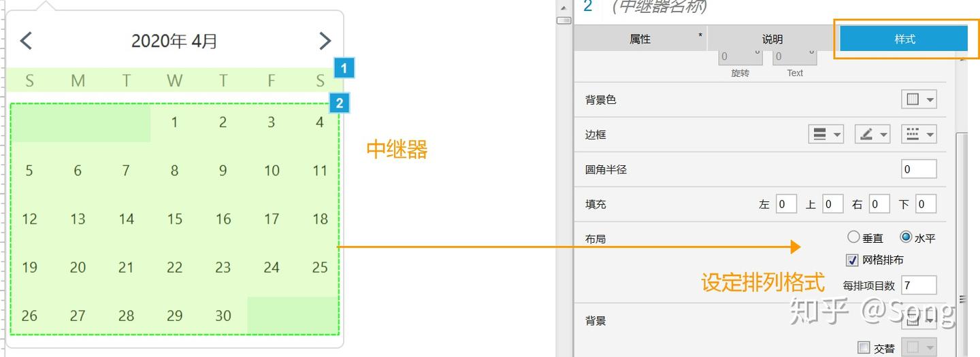Click the repeater name field
Screen dimensions: 980x357
pos(659,7)
